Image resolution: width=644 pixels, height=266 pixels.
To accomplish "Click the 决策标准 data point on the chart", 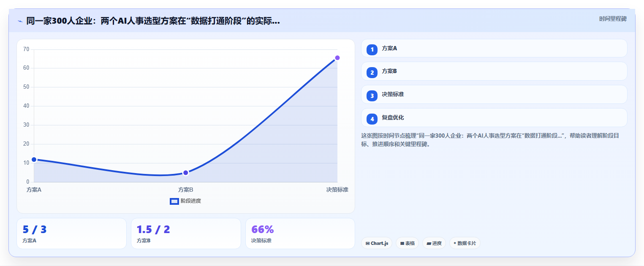I will pos(337,58).
